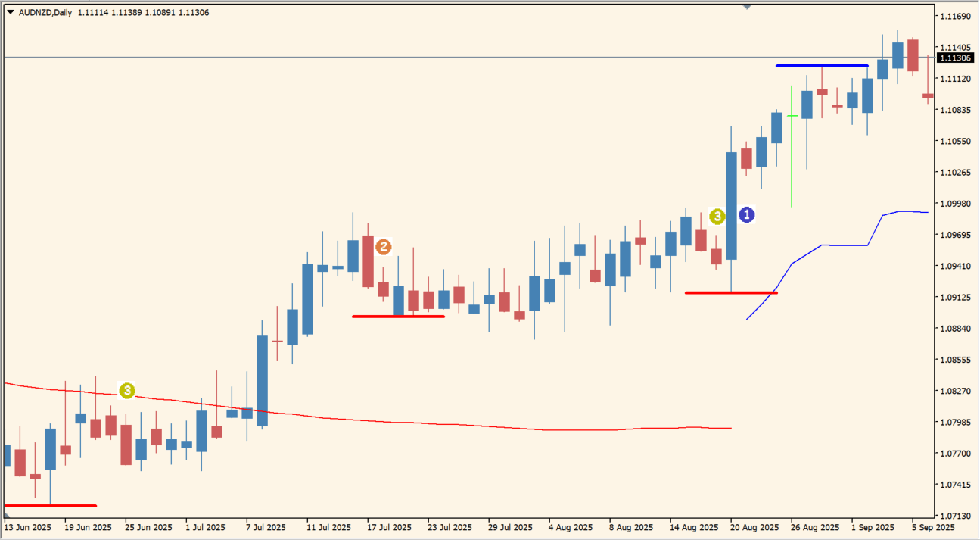The height and width of the screenshot is (540, 980).
Task: Click the orange circle marker numbered 2
Action: 384,247
